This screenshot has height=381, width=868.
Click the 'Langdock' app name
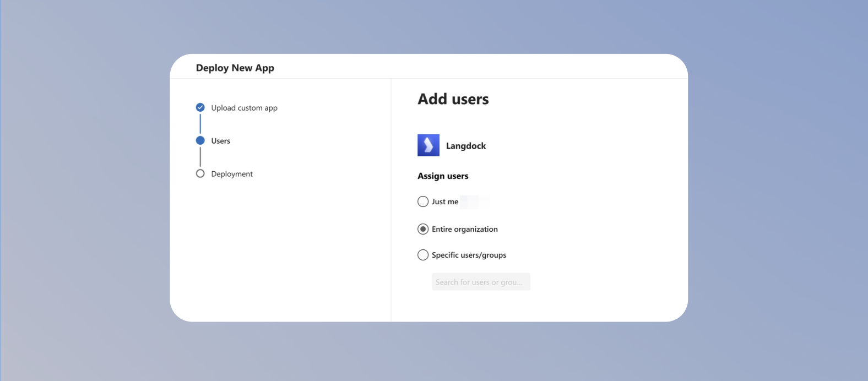(466, 146)
